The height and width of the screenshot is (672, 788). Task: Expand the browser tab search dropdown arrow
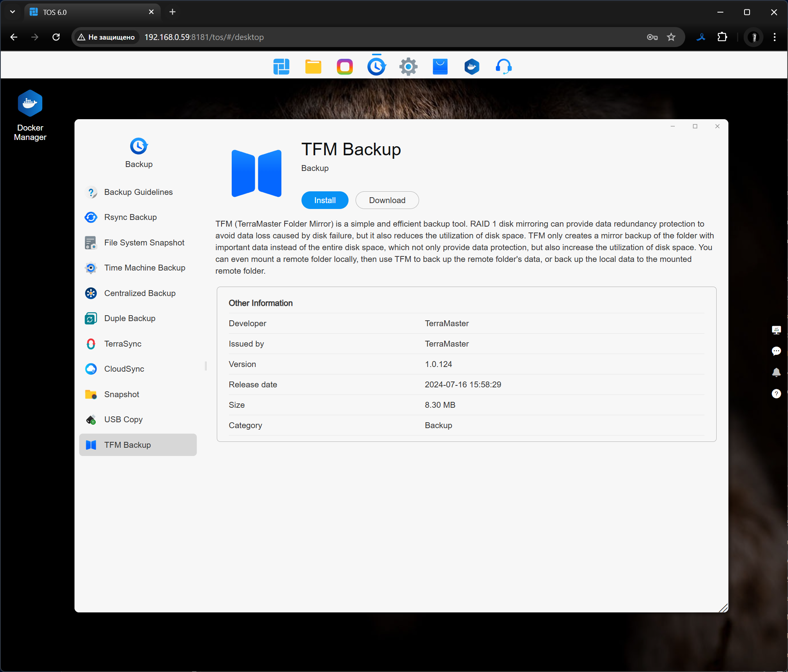[13, 12]
